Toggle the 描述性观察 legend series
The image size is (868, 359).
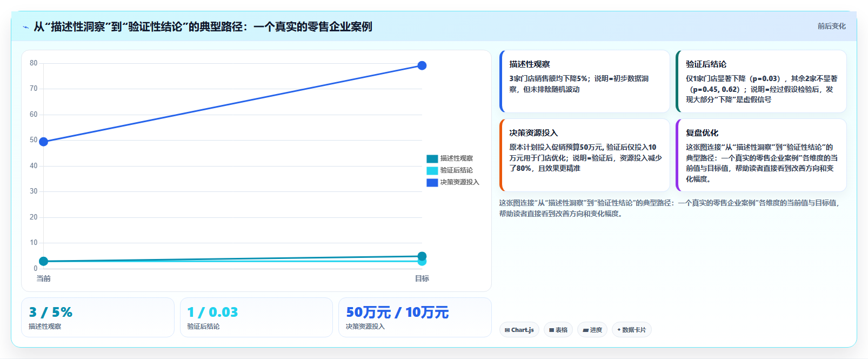point(450,158)
